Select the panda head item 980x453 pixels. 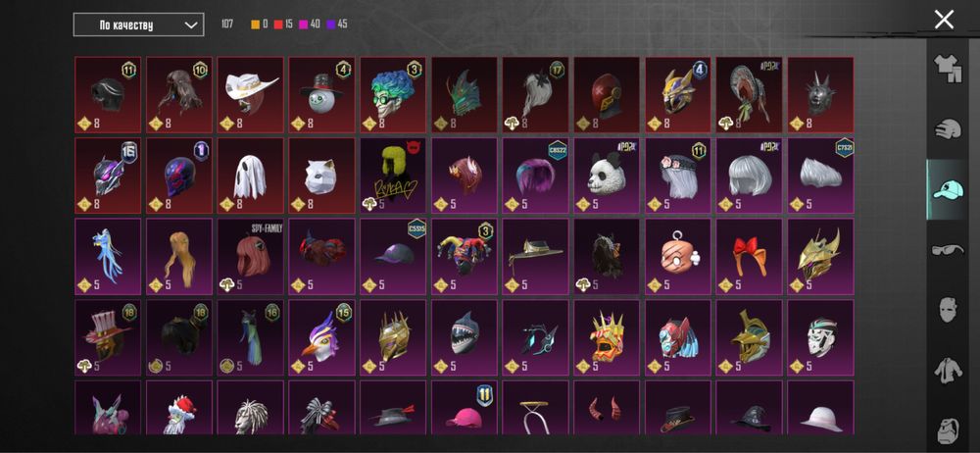pos(607,176)
